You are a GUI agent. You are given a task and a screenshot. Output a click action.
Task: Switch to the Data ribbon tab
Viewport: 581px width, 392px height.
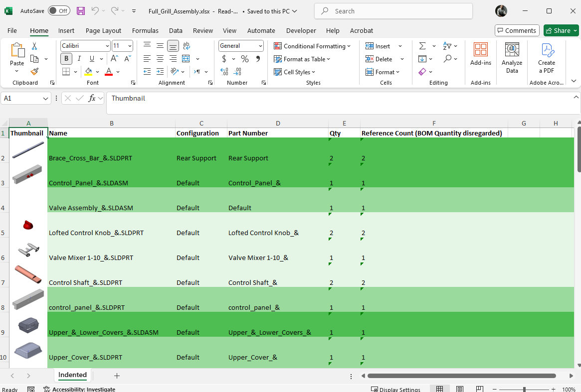click(x=176, y=30)
